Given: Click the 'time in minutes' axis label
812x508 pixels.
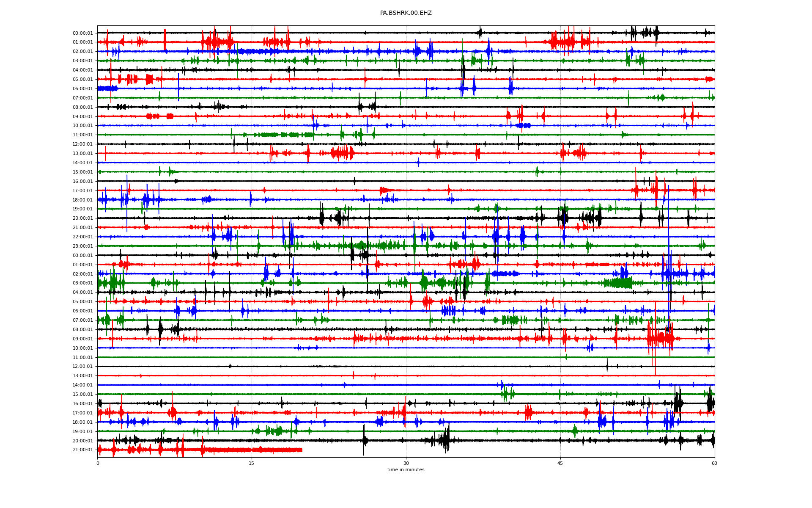Looking at the screenshot, I should pyautogui.click(x=406, y=470).
